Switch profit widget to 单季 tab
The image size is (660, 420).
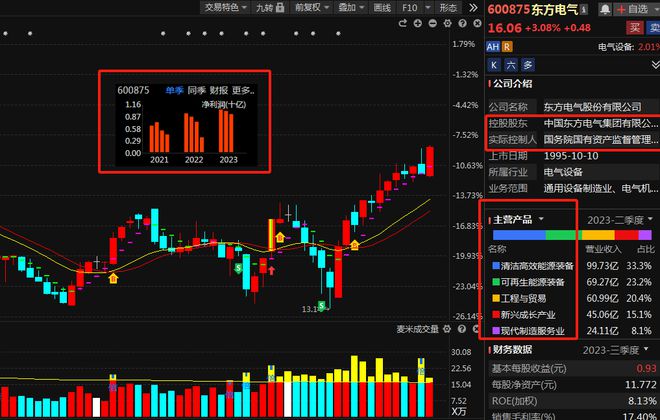tap(174, 90)
